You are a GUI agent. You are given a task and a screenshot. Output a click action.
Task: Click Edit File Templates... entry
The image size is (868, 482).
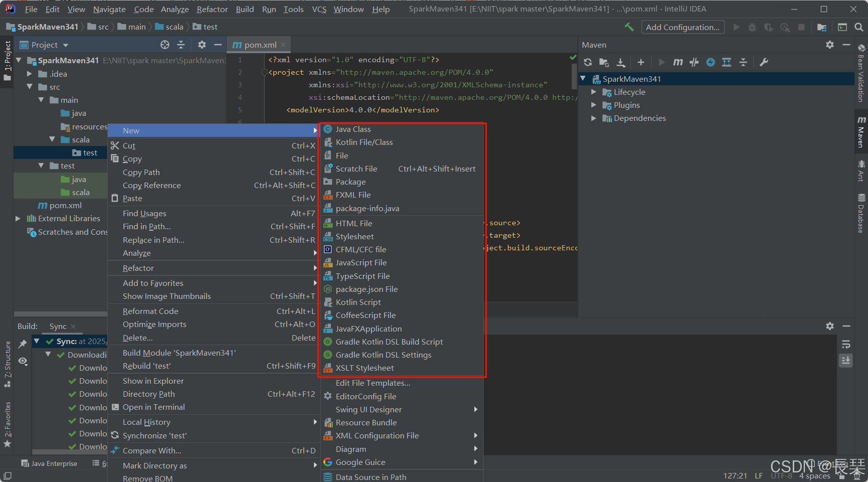coord(402,383)
